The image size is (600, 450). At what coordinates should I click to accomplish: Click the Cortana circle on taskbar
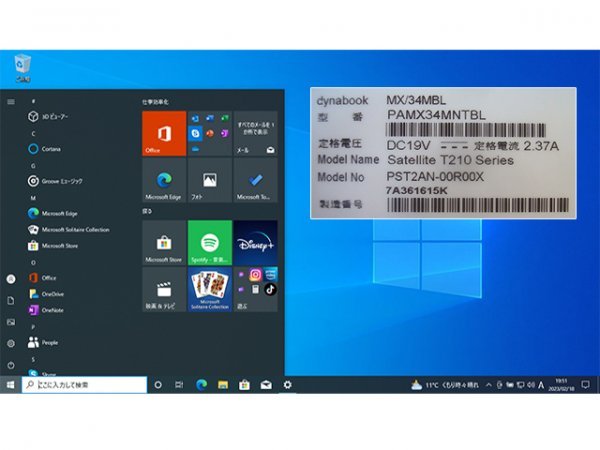pos(158,385)
